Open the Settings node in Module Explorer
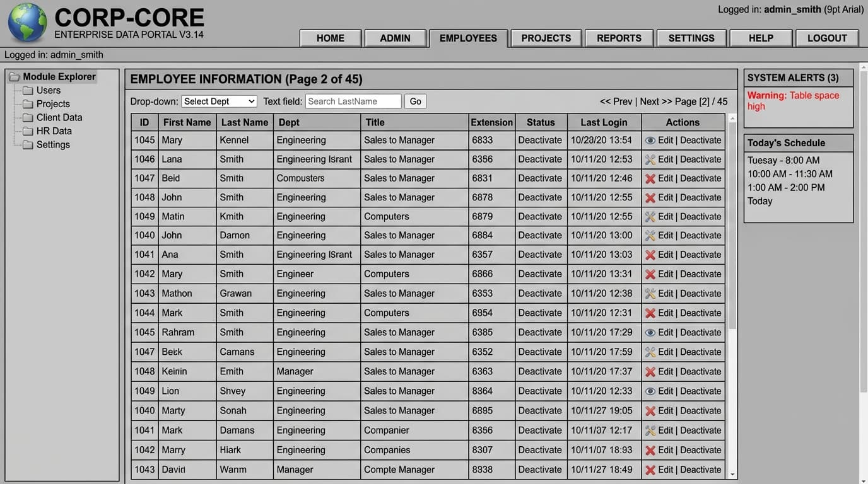The height and width of the screenshot is (484, 868). tap(53, 144)
